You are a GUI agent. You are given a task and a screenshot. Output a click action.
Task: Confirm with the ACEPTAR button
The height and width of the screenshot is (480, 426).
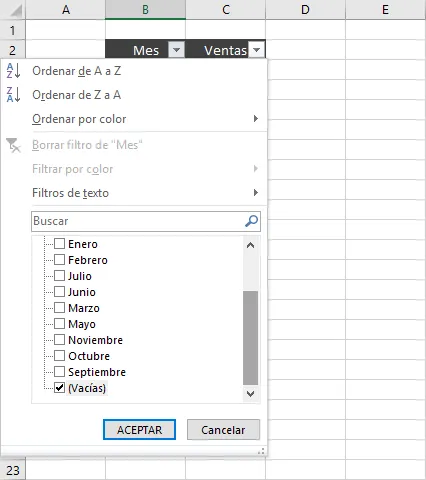point(139,430)
